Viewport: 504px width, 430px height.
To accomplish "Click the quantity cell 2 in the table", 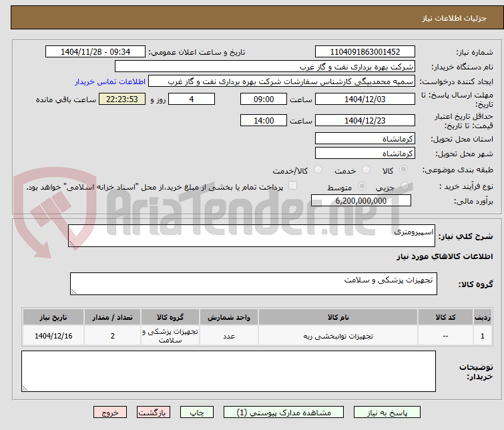I will 113,336.
